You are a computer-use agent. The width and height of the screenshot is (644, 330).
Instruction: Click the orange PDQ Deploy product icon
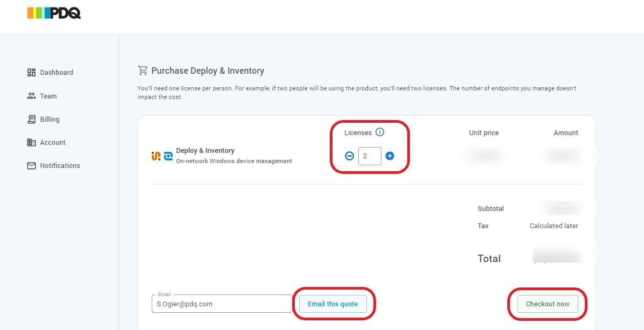tap(156, 156)
